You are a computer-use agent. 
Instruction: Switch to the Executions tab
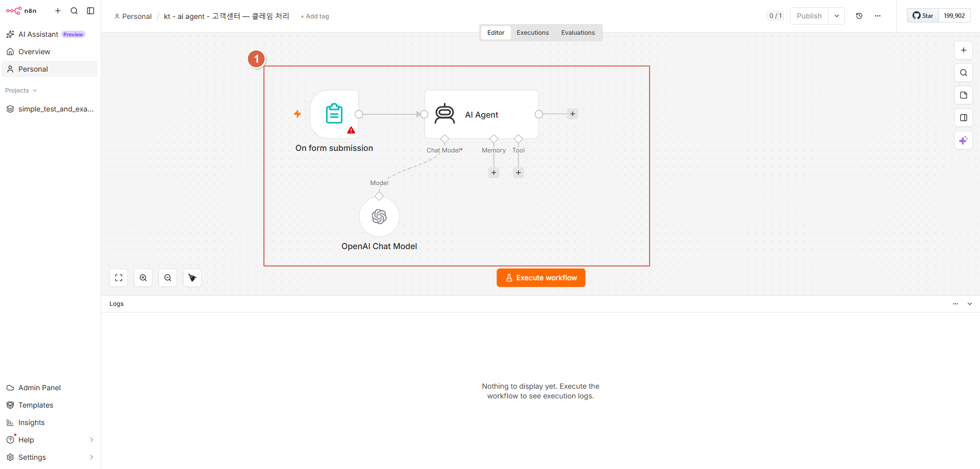pyautogui.click(x=532, y=33)
